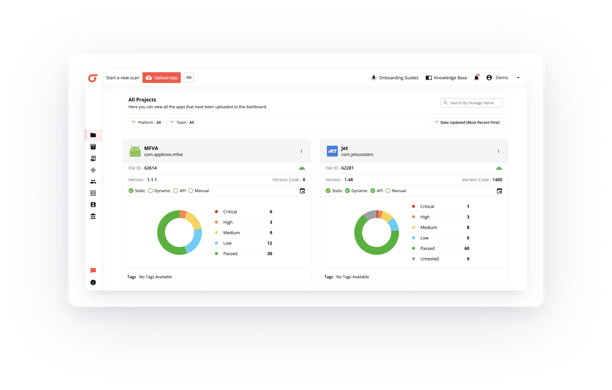Click the 'Start a new scan' label
Viewport: 612px width, 390px height.
123,78
